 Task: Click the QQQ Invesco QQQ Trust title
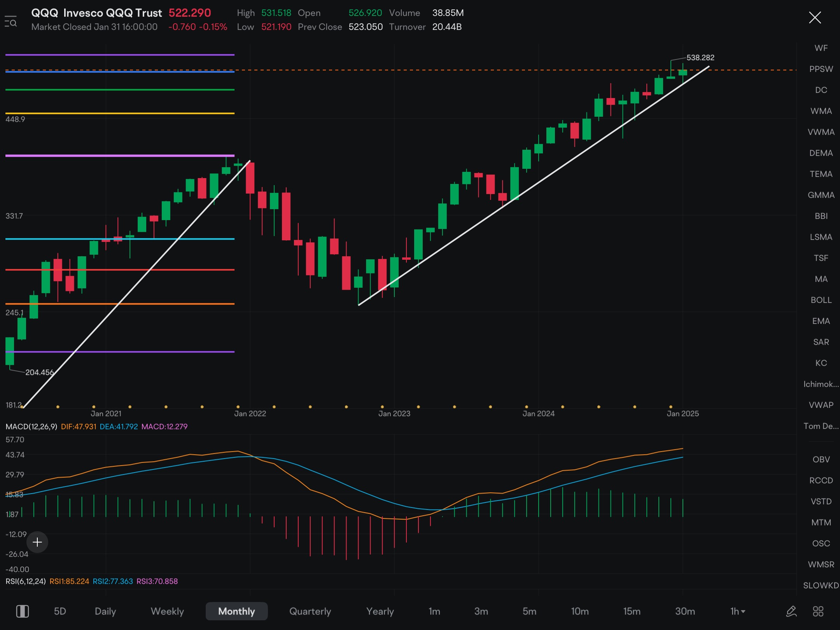[x=96, y=13]
